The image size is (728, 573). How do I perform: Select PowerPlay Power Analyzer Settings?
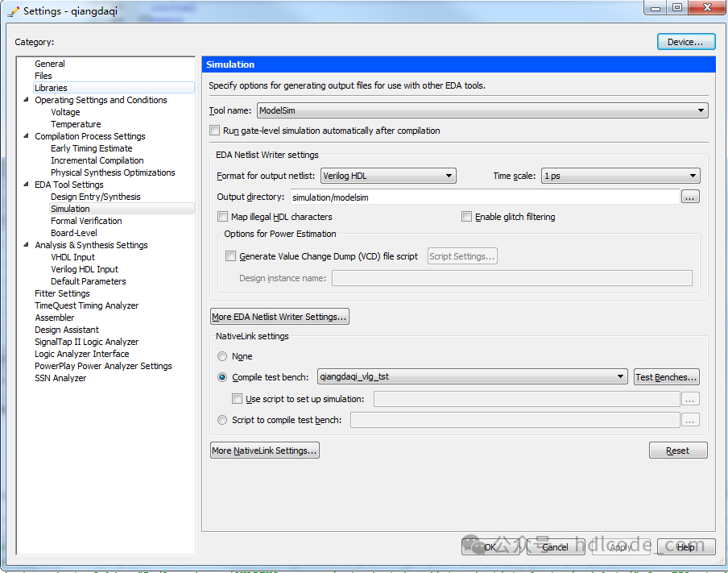(x=103, y=366)
